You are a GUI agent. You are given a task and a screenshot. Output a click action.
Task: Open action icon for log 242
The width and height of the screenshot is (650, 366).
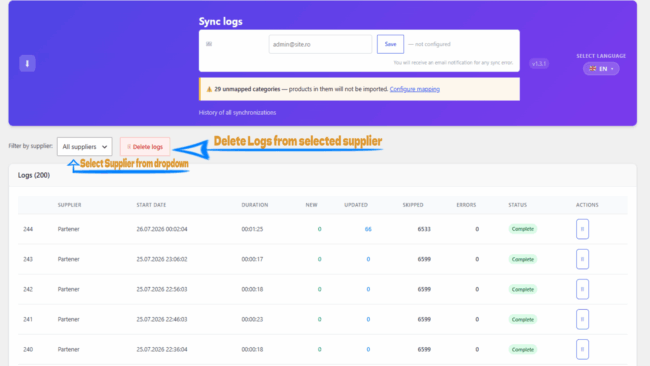click(582, 289)
